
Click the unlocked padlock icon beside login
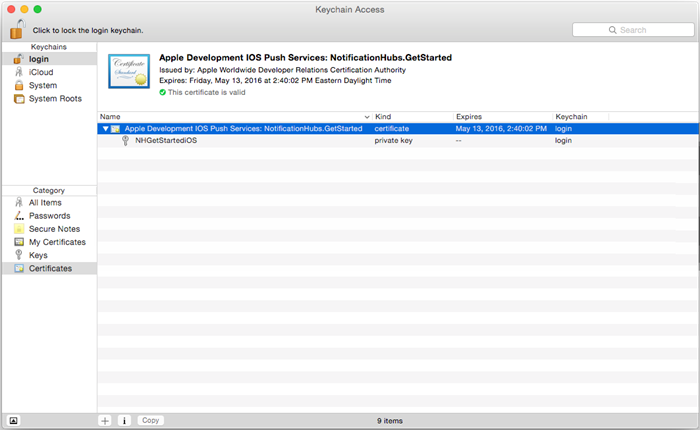[x=18, y=58]
